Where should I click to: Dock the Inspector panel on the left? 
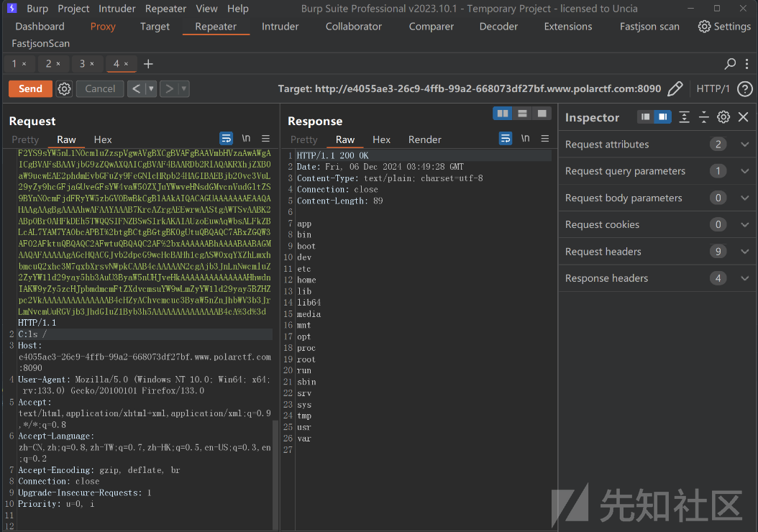tap(645, 117)
